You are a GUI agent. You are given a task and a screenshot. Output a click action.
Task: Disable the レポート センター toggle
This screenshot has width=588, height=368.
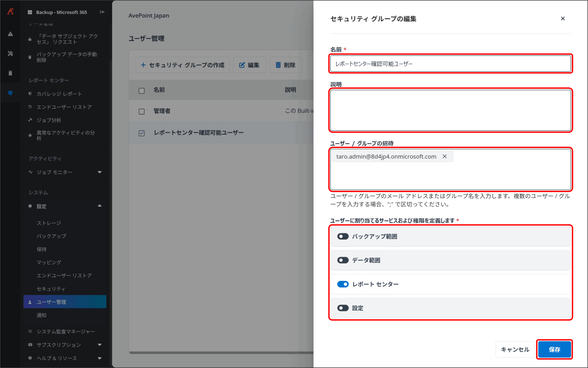point(343,284)
